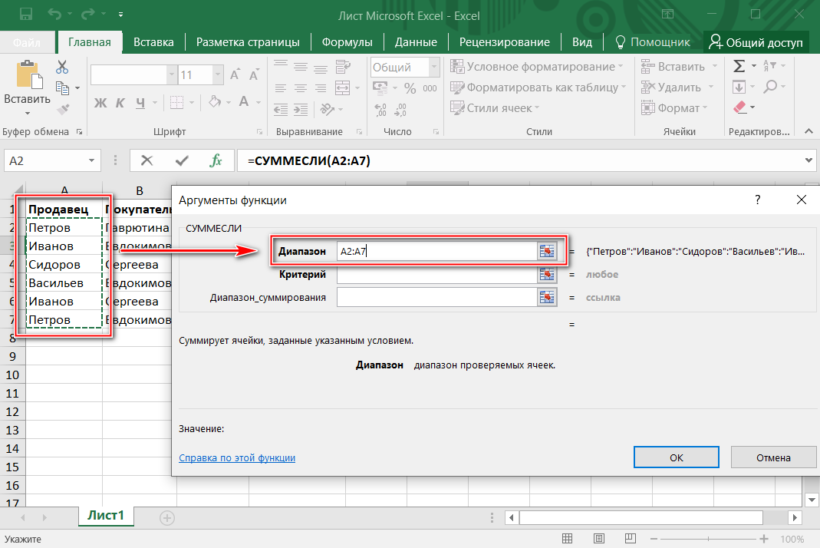Viewport: 820px width, 548px height.
Task: Cancel formula entry with the X icon
Action: tap(147, 161)
